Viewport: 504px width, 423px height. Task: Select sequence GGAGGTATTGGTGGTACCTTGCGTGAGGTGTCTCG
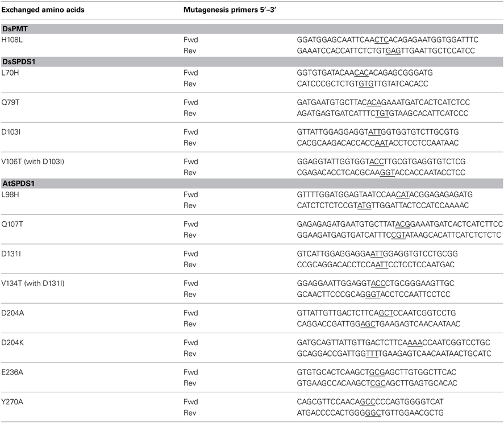tap(381, 161)
